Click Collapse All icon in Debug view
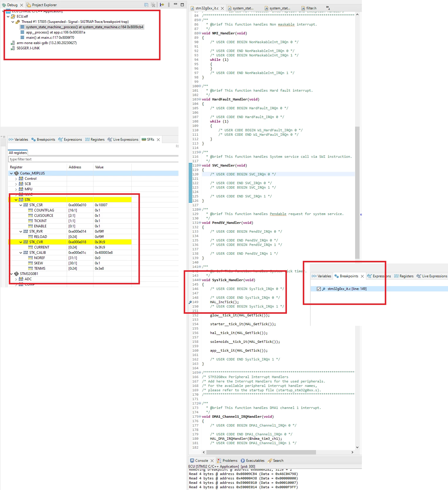Screen dimensions: 448x490 click(x=146, y=5)
